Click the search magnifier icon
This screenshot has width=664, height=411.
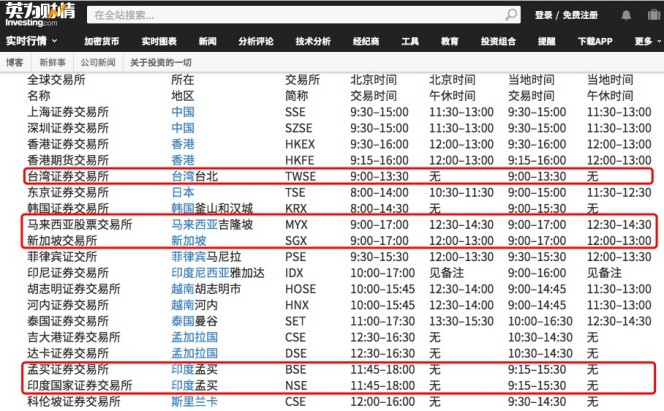pyautogui.click(x=511, y=14)
